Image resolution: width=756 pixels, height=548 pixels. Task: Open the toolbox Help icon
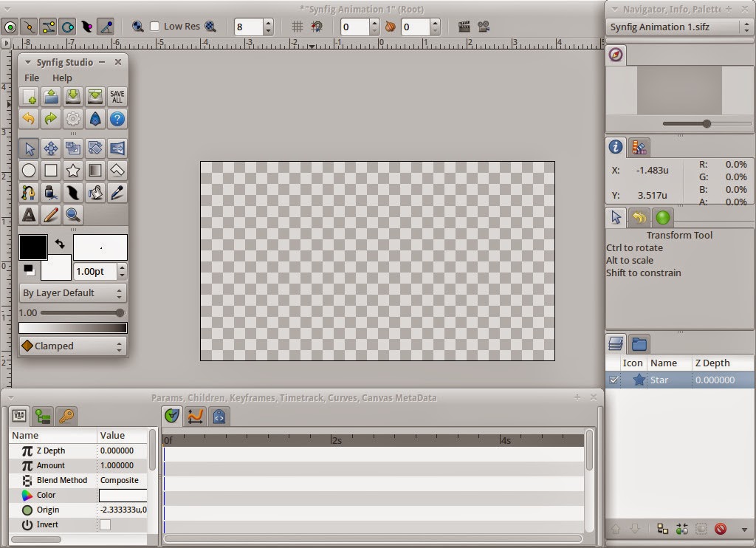pyautogui.click(x=117, y=119)
